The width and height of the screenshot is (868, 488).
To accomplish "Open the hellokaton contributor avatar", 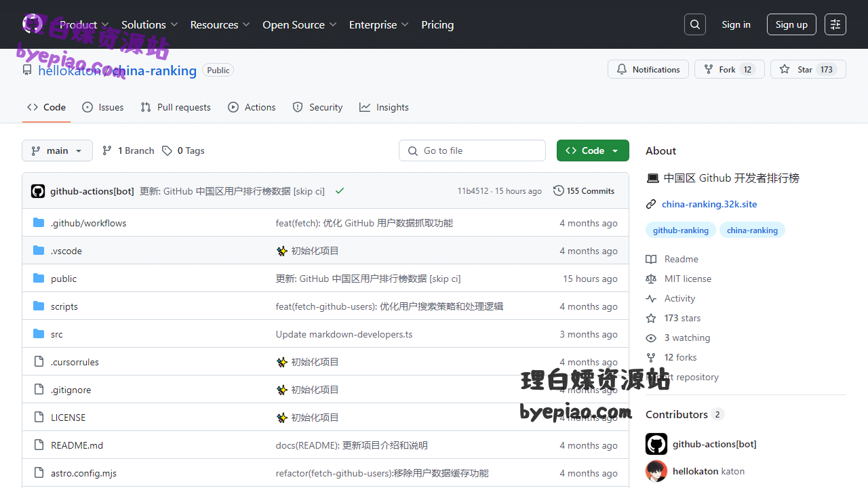I will (656, 471).
